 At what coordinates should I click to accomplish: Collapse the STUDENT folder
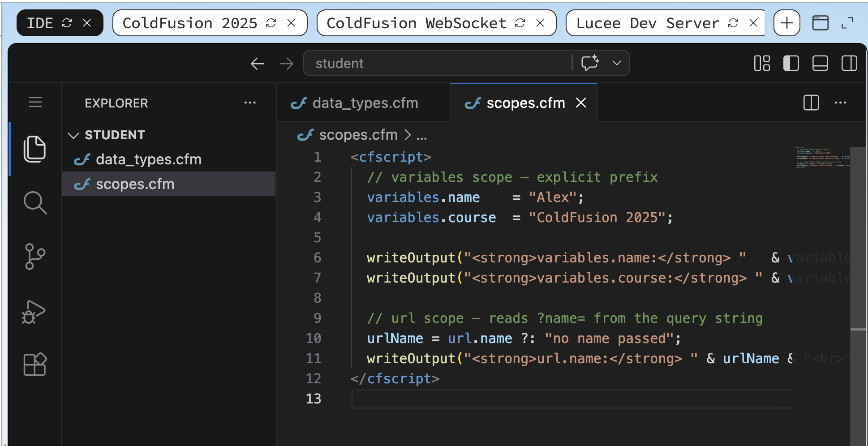[73, 135]
